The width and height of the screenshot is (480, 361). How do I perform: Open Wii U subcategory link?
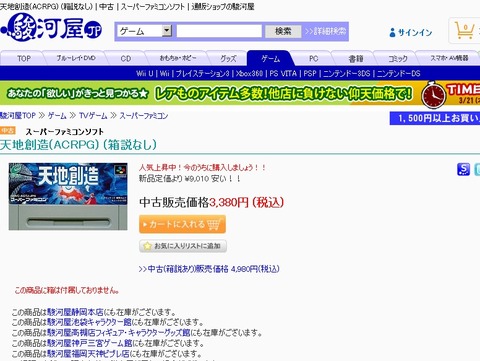pos(145,73)
